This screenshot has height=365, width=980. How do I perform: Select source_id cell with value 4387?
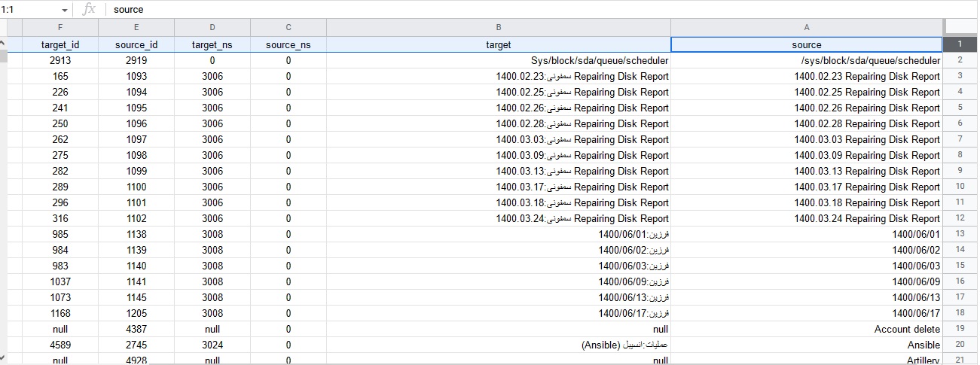coord(136,329)
